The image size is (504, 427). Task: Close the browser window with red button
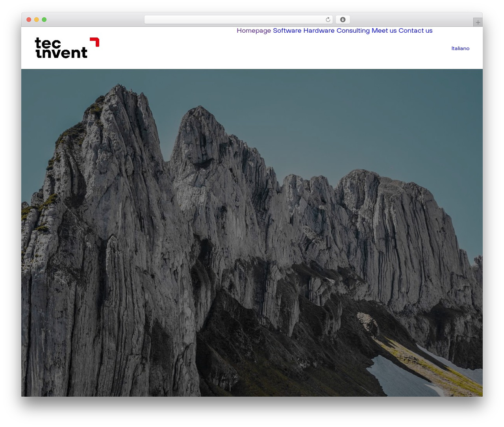pos(29,20)
